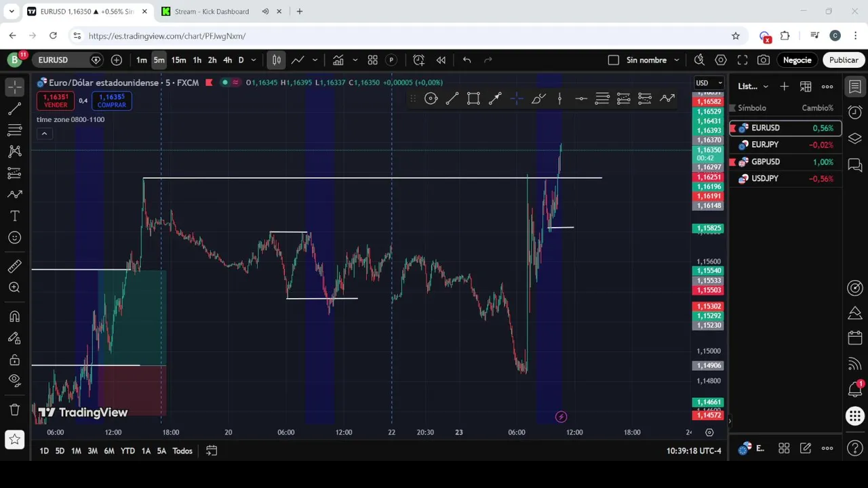Open the object tree layers panel

point(855,138)
